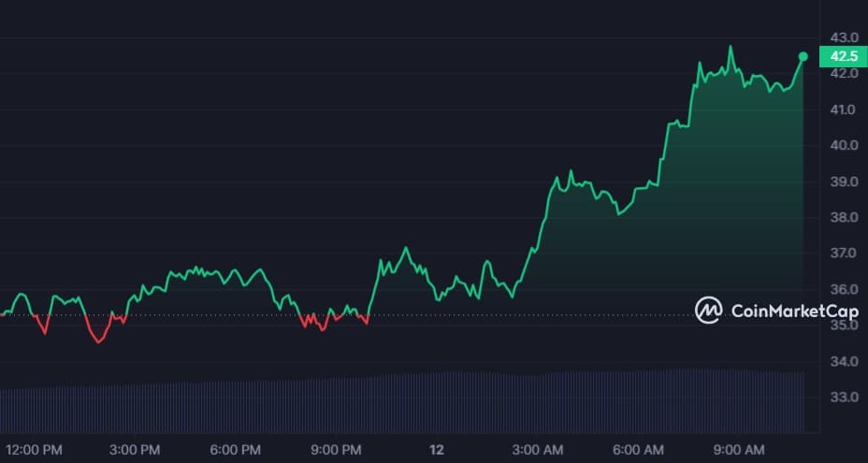Select the 37.0 price axis label
This screenshot has height=463, width=868.
pos(844,253)
